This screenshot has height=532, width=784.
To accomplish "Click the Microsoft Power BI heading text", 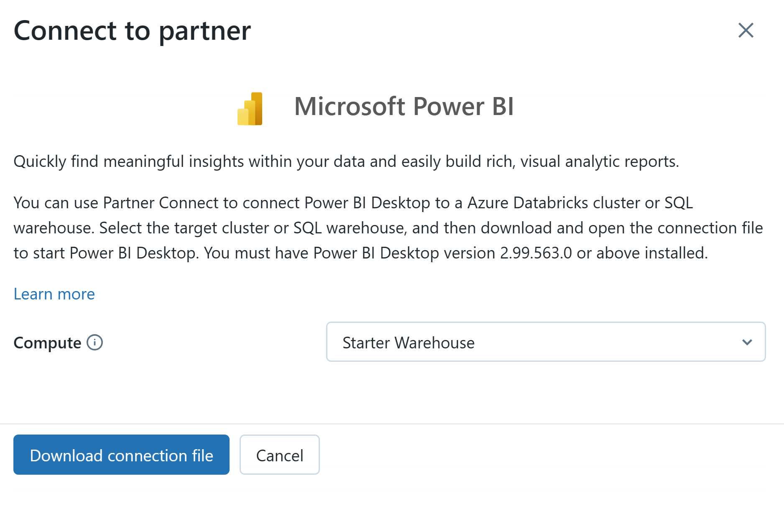I will point(404,106).
